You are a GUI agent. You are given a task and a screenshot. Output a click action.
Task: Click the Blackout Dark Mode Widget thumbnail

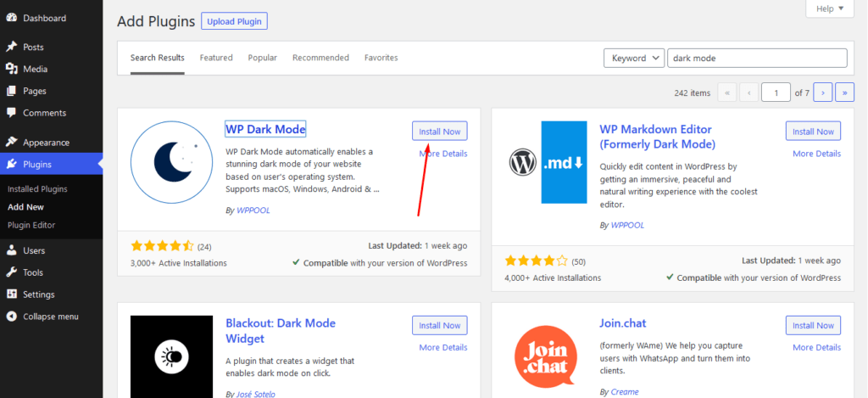[x=171, y=356]
